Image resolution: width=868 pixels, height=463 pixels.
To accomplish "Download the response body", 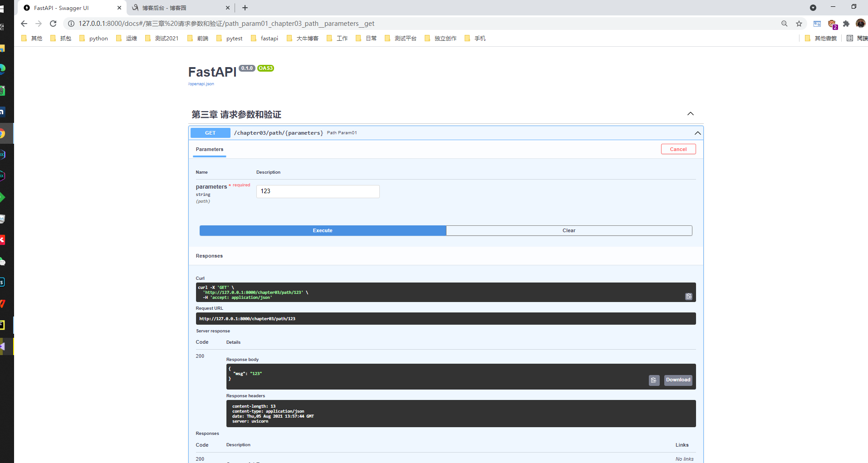I will [678, 380].
